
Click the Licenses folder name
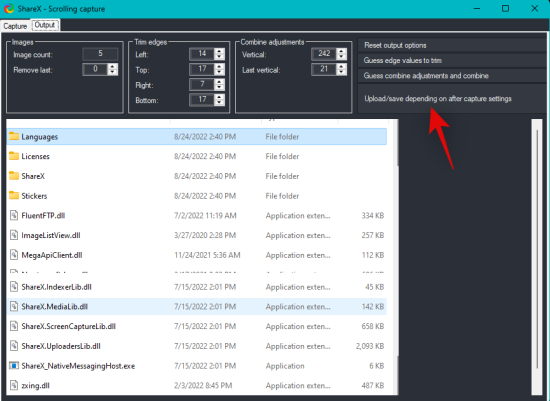[35, 156]
